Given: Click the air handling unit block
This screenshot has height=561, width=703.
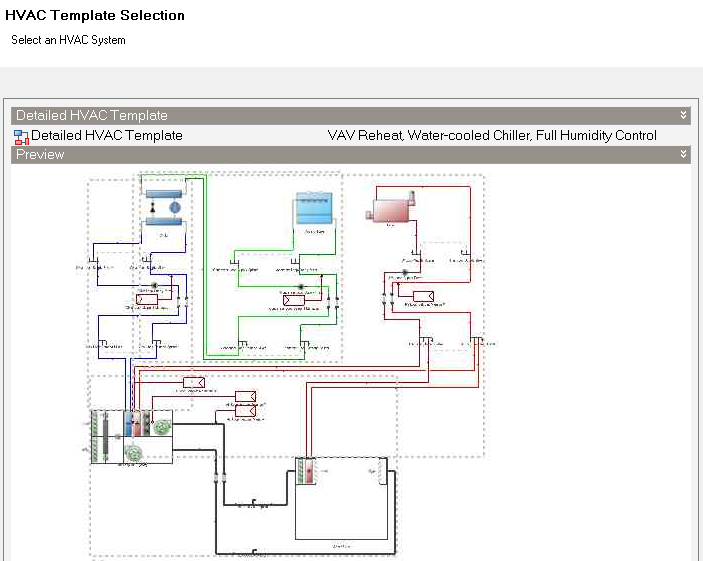Looking at the screenshot, I should tap(131, 436).
